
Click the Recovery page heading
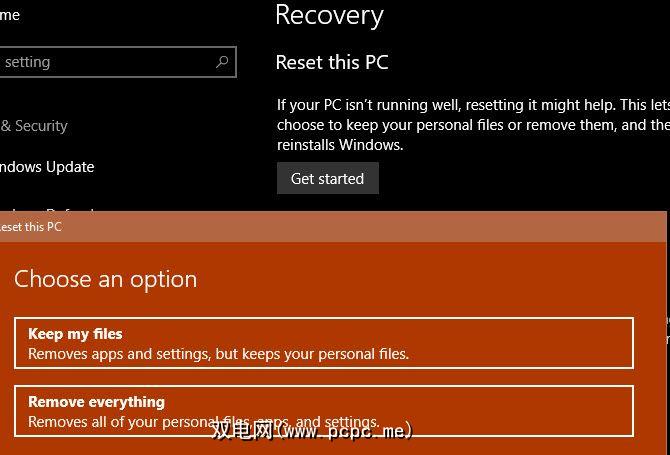click(329, 16)
